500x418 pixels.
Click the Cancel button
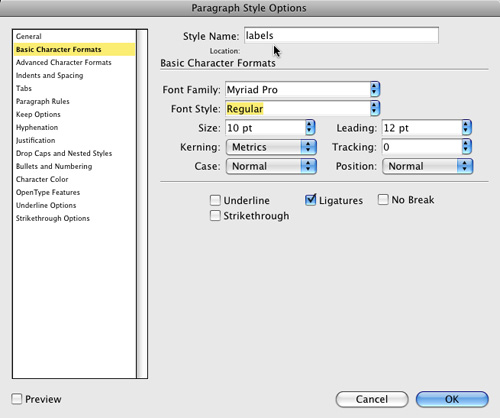(x=372, y=399)
